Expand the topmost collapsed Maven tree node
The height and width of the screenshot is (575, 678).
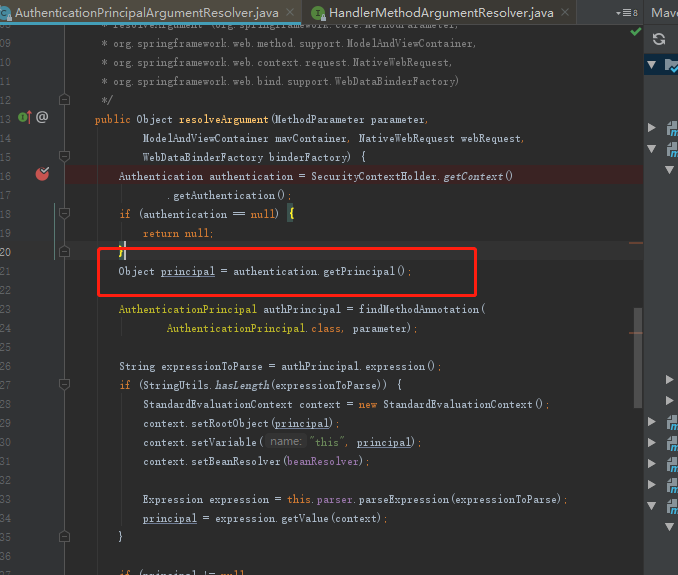coord(652,127)
